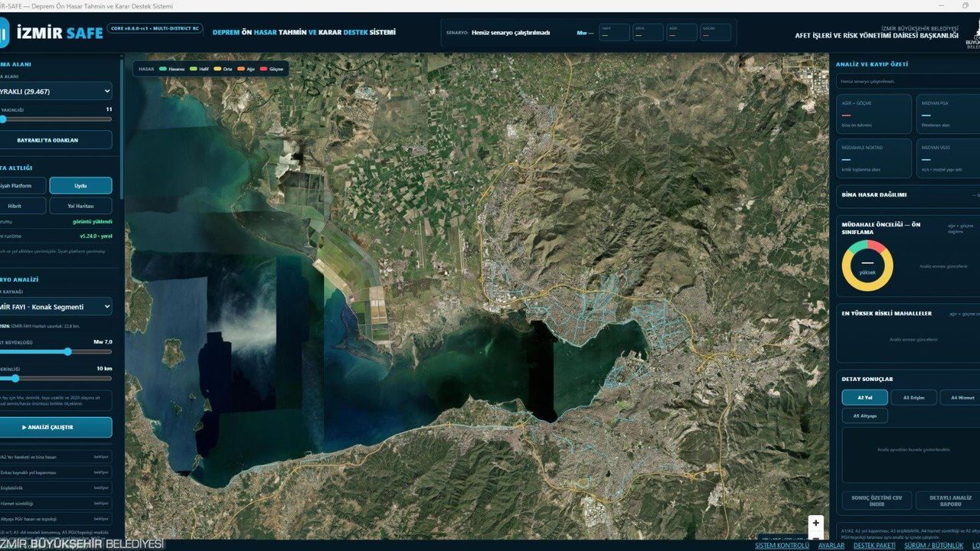Click the Altyapı PGV hasarı ve topoloji row

[x=56, y=518]
